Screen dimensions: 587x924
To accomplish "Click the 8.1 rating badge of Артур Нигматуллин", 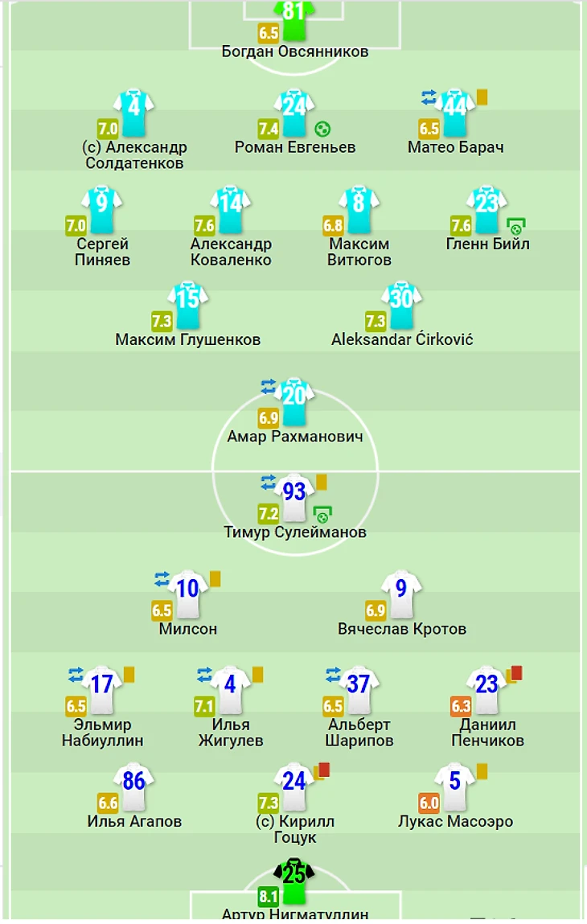I will pos(269,897).
